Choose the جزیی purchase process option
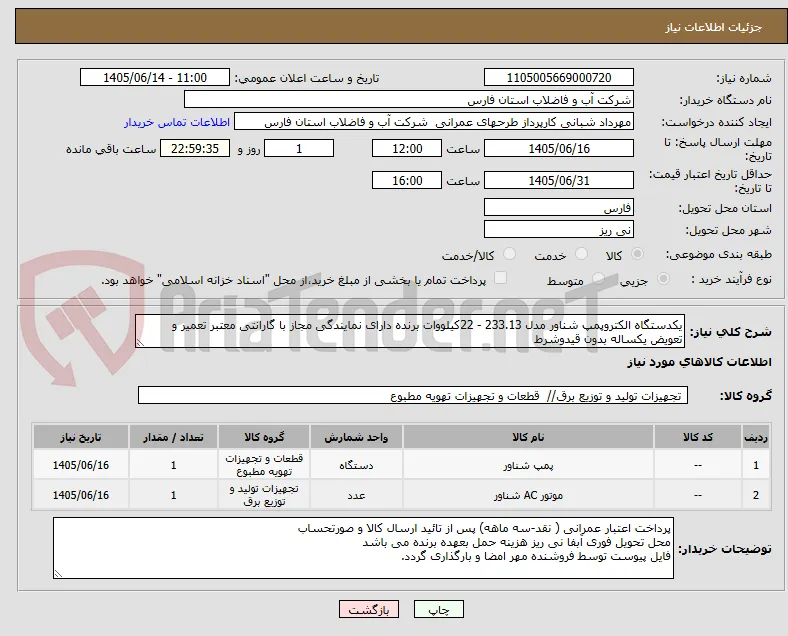The width and height of the screenshot is (788, 636). point(663,279)
